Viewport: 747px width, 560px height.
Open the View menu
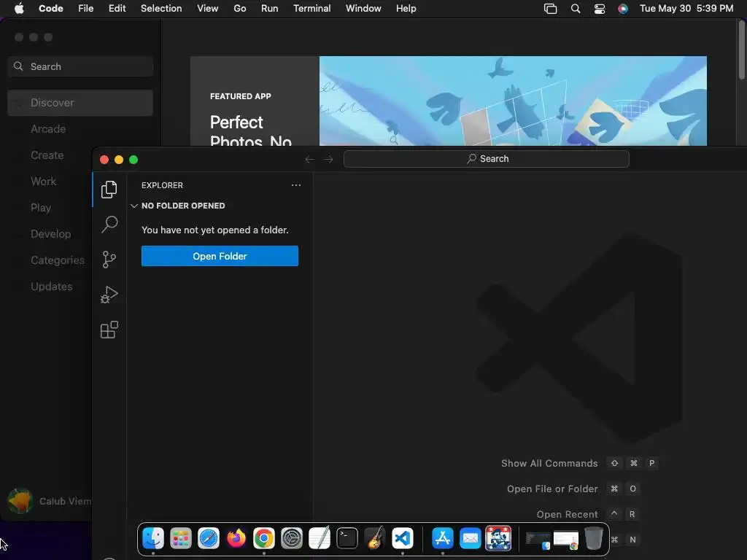click(x=208, y=9)
